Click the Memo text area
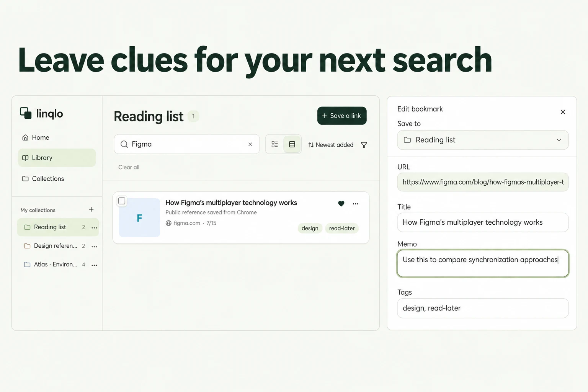Image resolution: width=588 pixels, height=392 pixels. 483,263
